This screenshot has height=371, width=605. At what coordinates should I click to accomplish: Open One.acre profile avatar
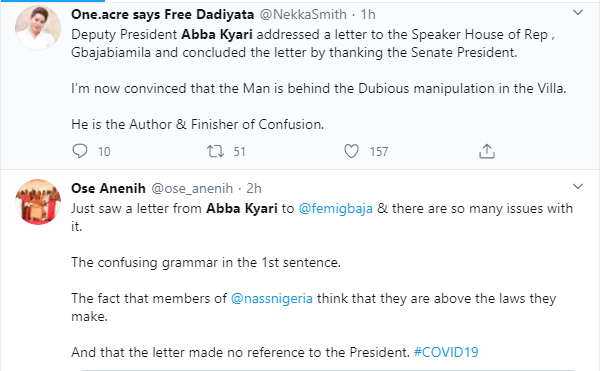38,28
